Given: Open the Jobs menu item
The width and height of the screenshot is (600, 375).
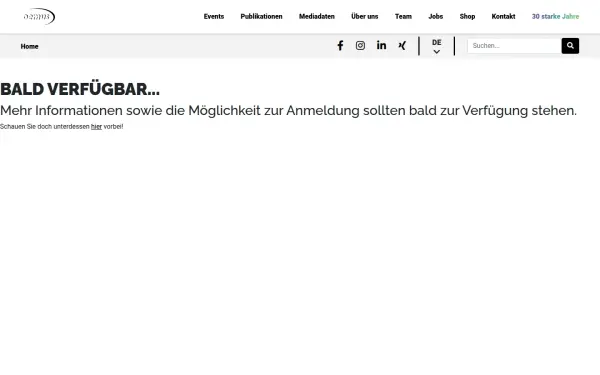Looking at the screenshot, I should click(435, 16).
